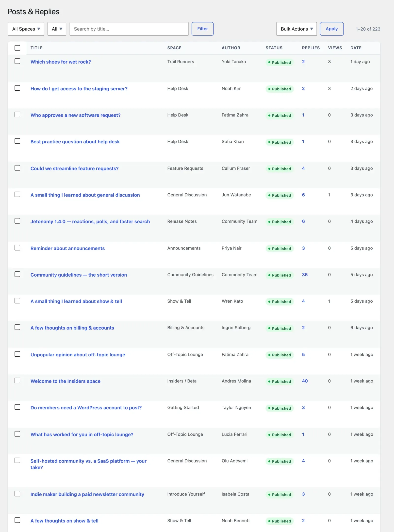Click '6 days ago' date cell
This screenshot has width=394, height=532.
pos(361,328)
